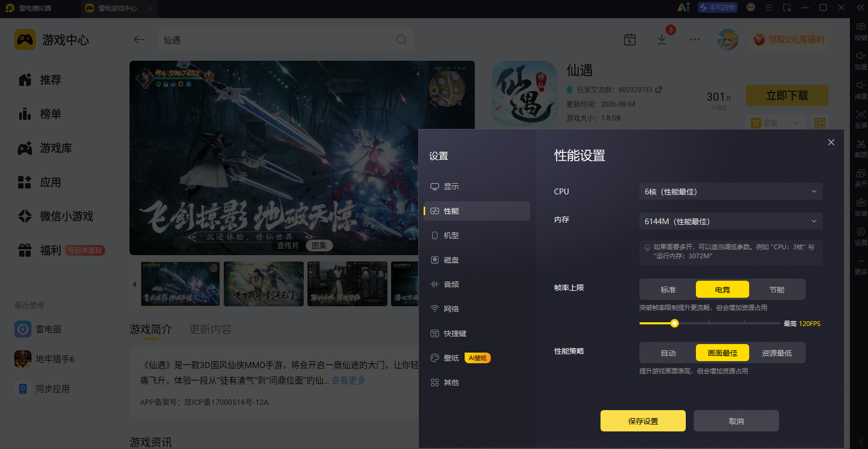This screenshot has height=449, width=868.
Task: Open the user avatar profile
Action: click(728, 39)
